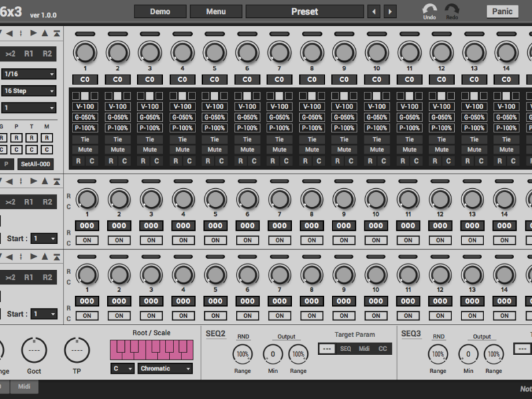Click the Redo arrow icon
532x399 pixels.
452,9
